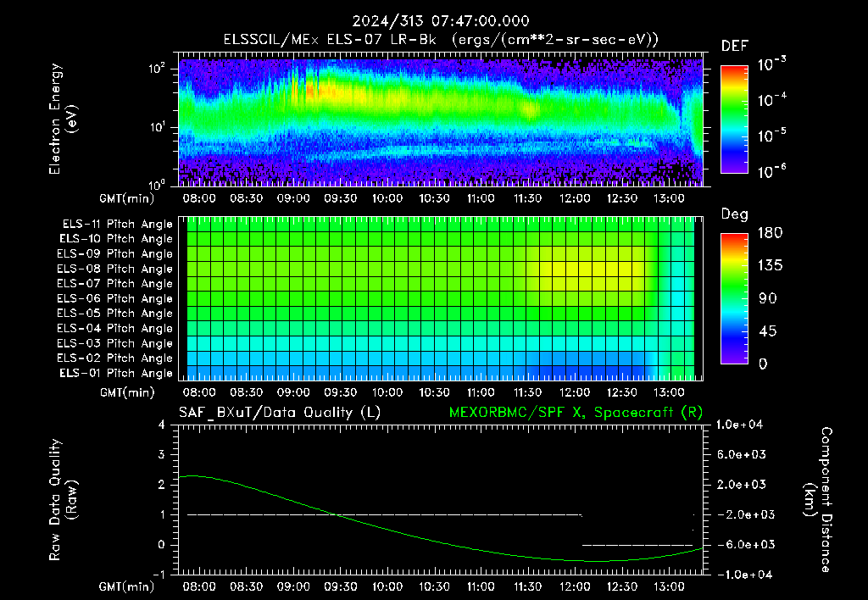
Task: Select the ELSSCIL/MEx ELS-07 LR-Bk panel title
Action: (x=441, y=40)
